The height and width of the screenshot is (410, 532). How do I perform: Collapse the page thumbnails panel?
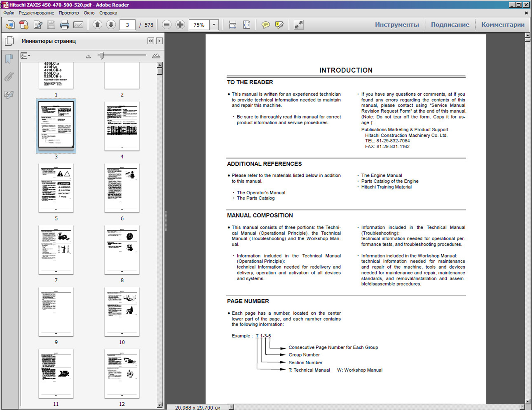coord(151,41)
